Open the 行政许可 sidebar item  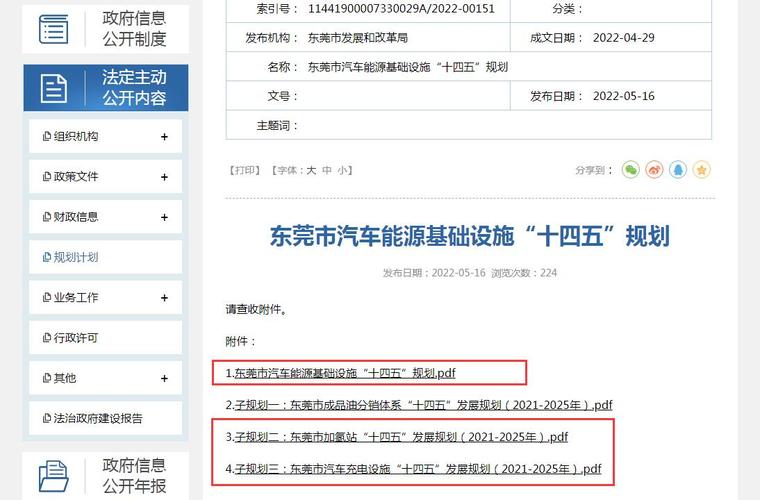point(105,338)
